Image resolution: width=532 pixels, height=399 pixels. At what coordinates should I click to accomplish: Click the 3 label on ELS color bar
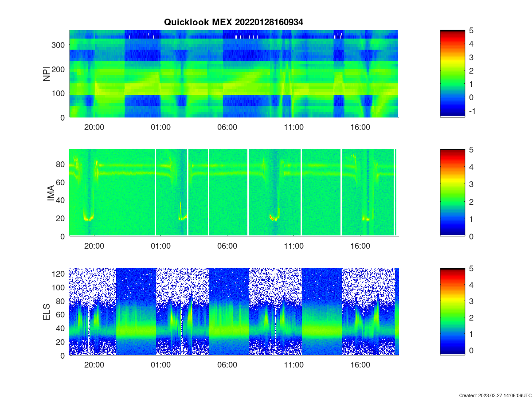(472, 301)
